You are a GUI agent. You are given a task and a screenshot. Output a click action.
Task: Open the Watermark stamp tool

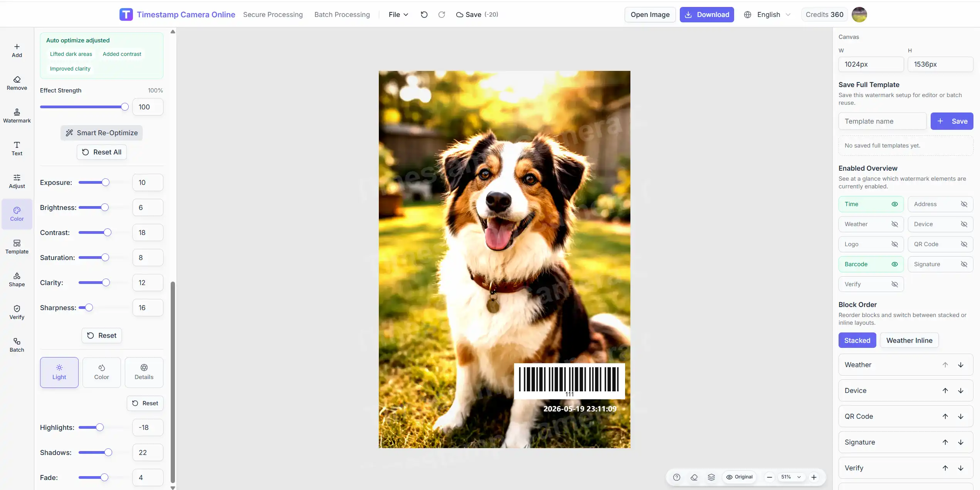point(17,116)
